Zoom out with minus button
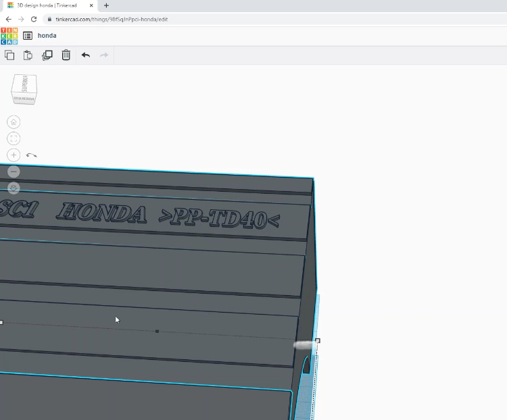The width and height of the screenshot is (507, 420). [14, 172]
